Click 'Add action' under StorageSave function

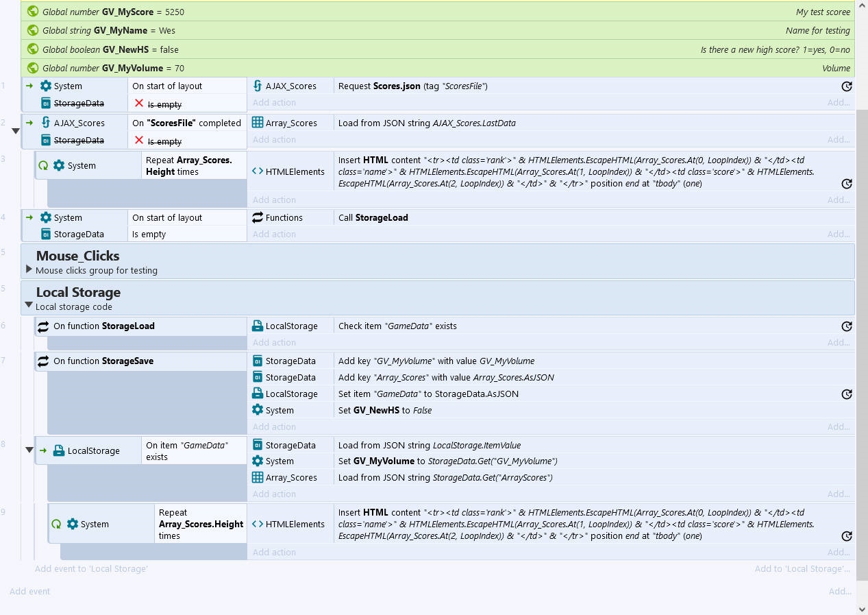click(x=274, y=426)
